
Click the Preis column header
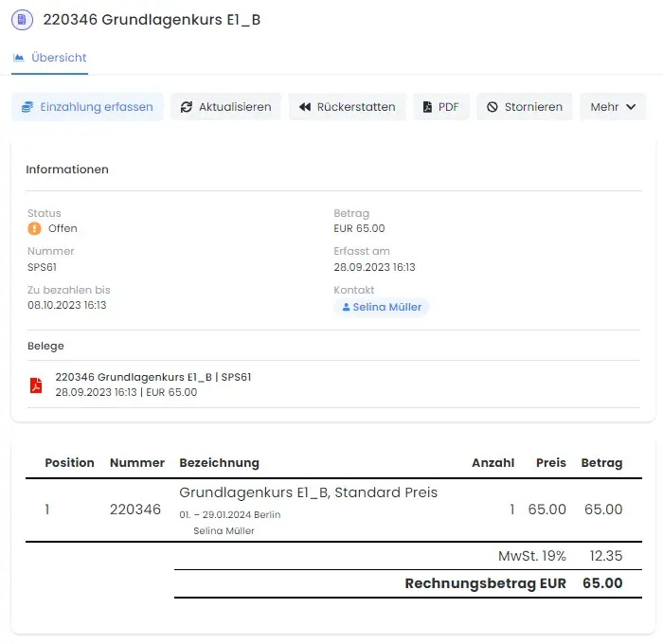point(551,462)
